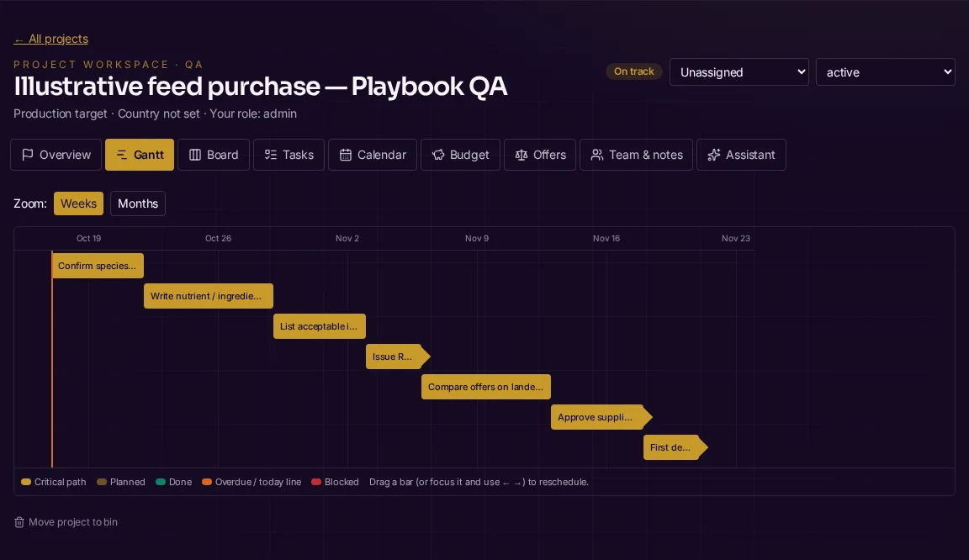This screenshot has width=969, height=560.
Task: Switch to the Board tab
Action: pos(213,155)
